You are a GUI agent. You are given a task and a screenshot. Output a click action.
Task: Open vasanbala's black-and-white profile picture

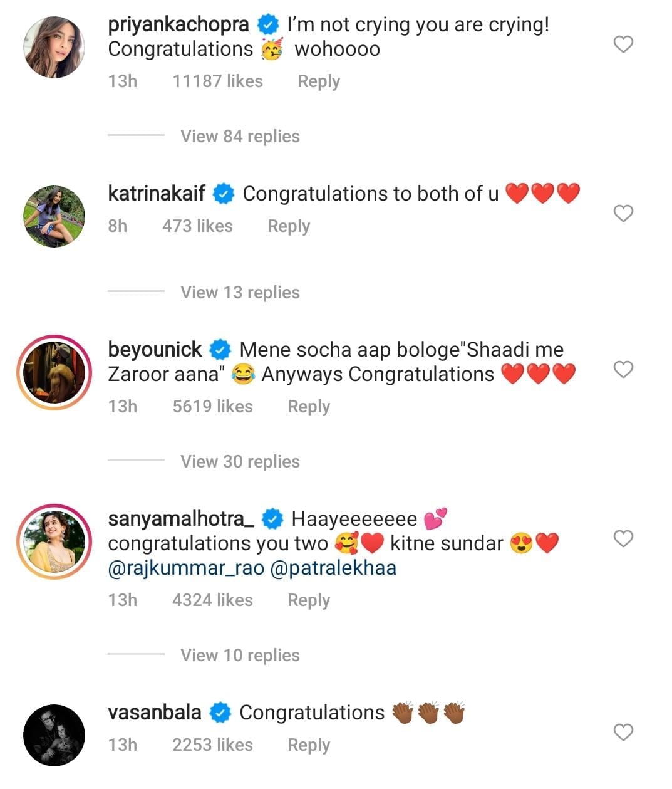(54, 735)
